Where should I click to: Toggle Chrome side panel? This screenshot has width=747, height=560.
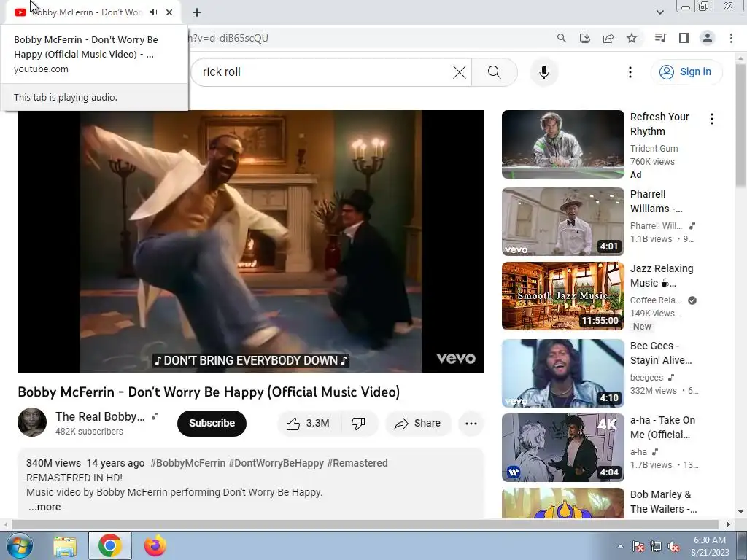[684, 38]
